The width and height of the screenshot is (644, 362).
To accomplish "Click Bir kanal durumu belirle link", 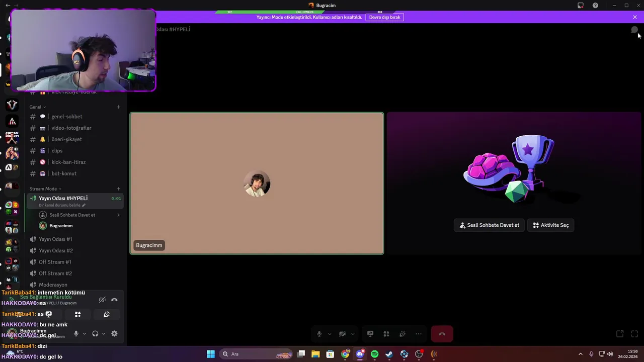I will [x=62, y=205].
